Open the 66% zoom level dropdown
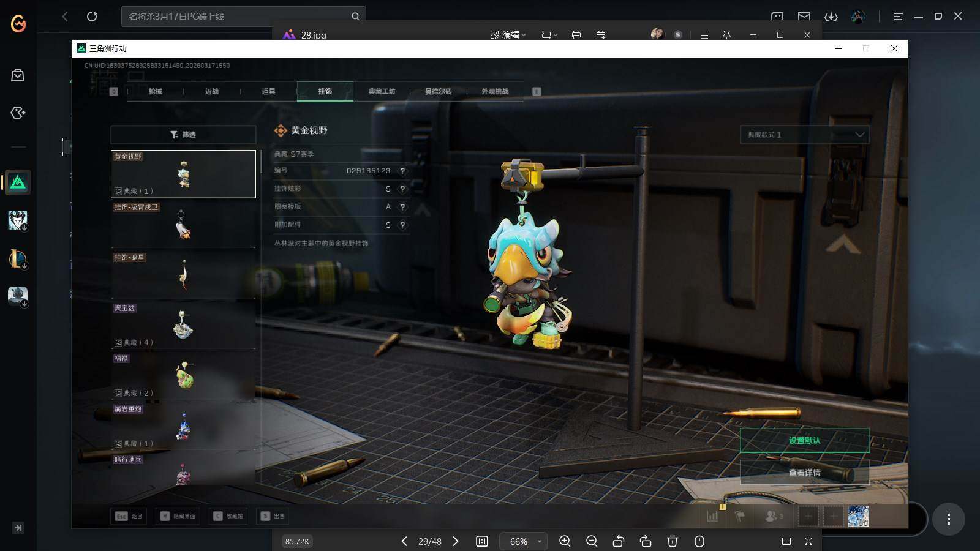980x551 pixels. pyautogui.click(x=522, y=541)
